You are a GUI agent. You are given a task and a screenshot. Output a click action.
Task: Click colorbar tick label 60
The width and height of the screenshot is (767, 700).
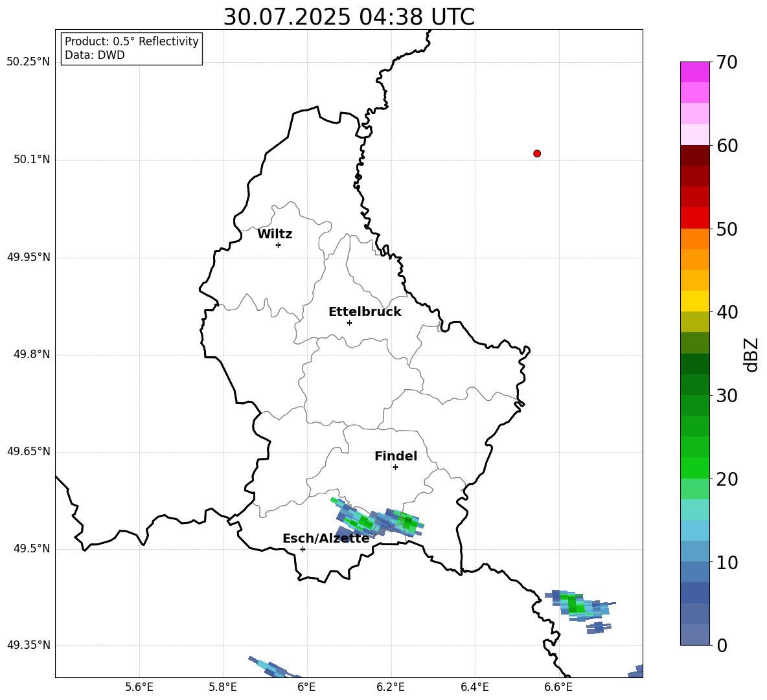coord(727,146)
